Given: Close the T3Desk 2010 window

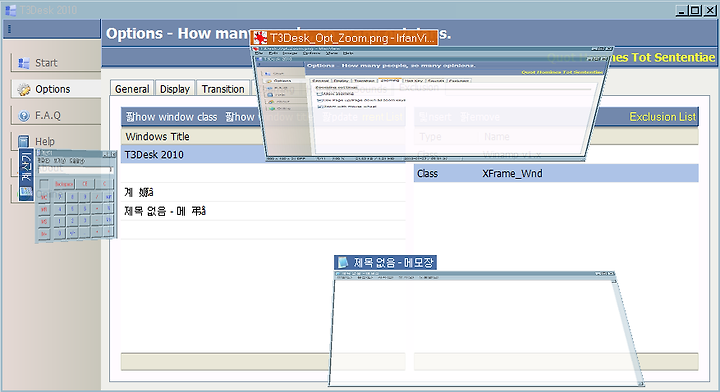Looking at the screenshot, I should click(x=710, y=10).
